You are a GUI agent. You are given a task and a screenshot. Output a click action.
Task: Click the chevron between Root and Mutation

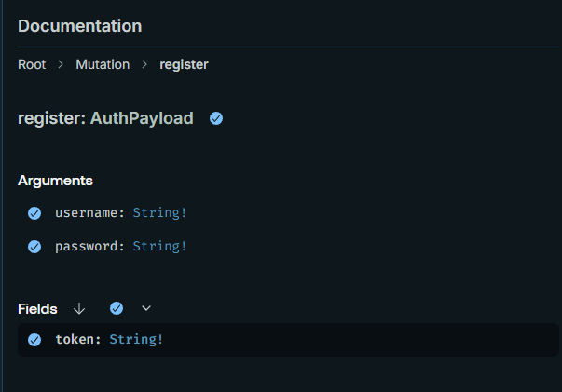point(61,65)
